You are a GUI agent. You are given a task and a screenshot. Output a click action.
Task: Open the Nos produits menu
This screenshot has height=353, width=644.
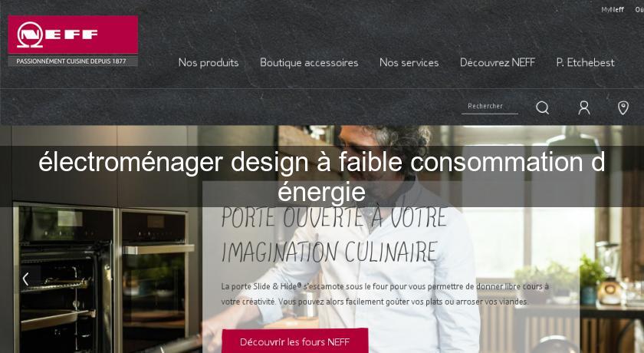(x=209, y=62)
